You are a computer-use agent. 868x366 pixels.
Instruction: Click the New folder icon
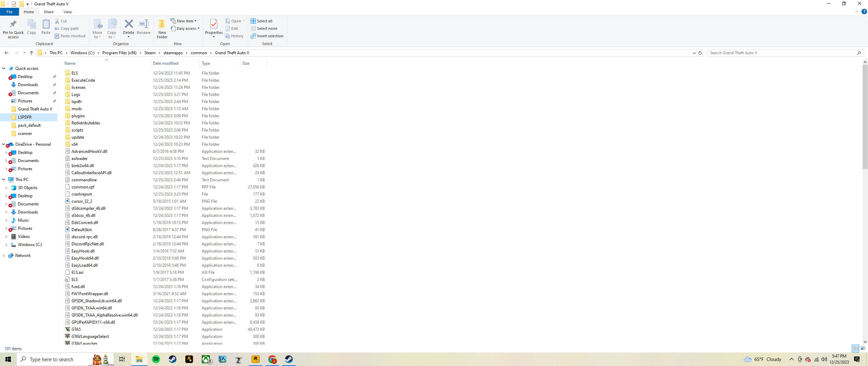162,24
